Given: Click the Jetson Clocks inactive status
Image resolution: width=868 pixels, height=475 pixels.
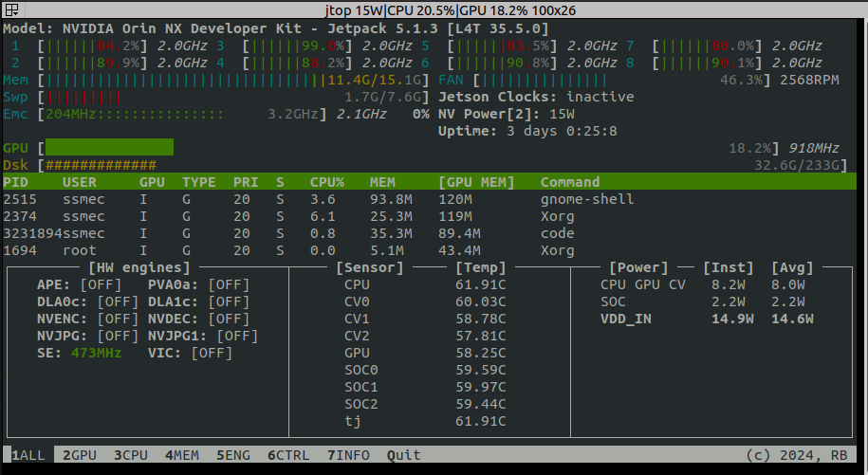Looking at the screenshot, I should coord(536,98).
